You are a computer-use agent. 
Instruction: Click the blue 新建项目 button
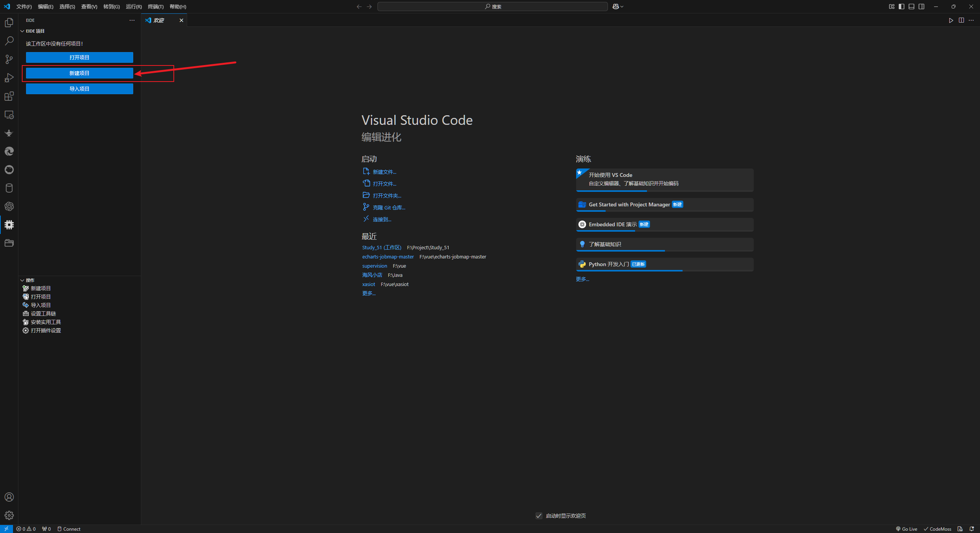[80, 73]
